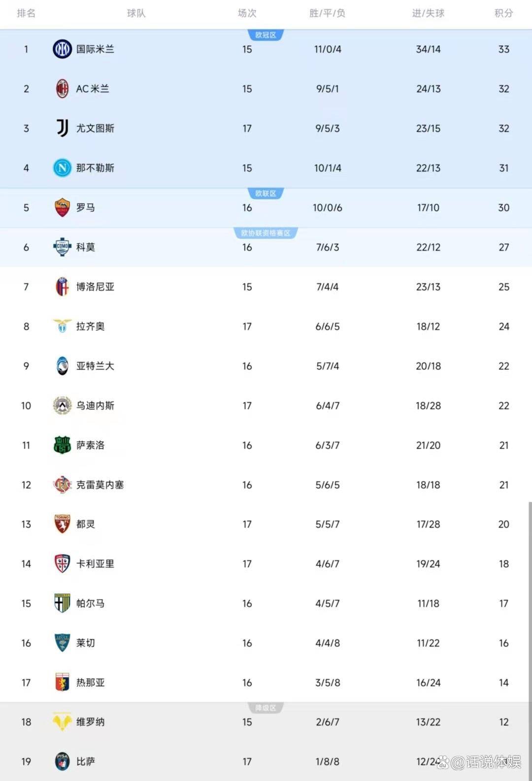Click the Bologna club crest
Screen dimensions: 532x781
point(62,287)
